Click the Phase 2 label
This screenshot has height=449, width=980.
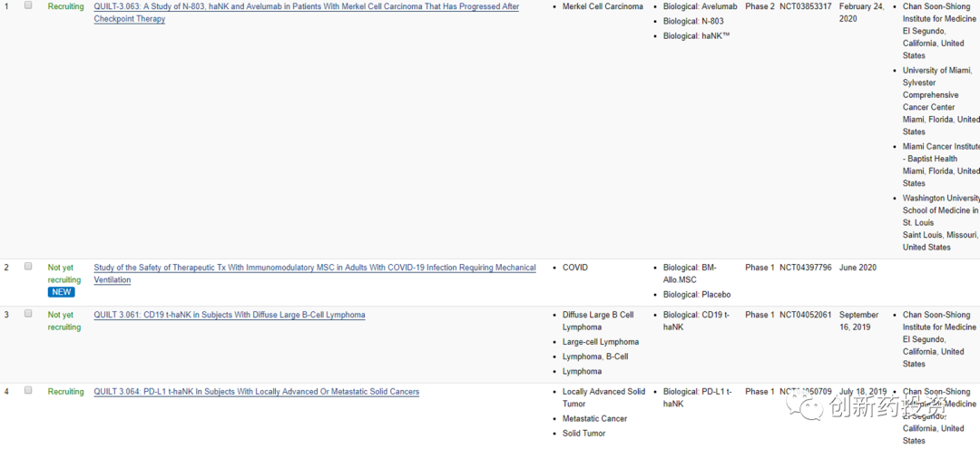[x=759, y=6]
